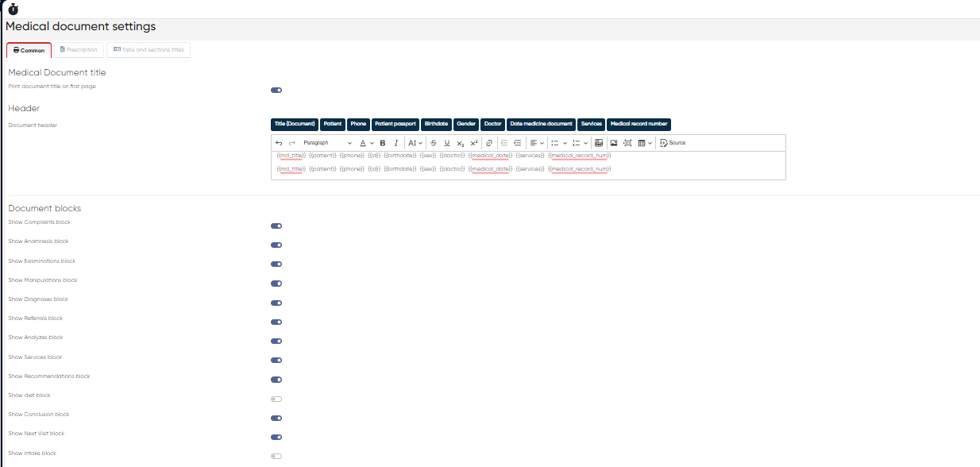Open Tabs and sections titles tab
Image resolution: width=980 pixels, height=467 pixels.
click(149, 50)
